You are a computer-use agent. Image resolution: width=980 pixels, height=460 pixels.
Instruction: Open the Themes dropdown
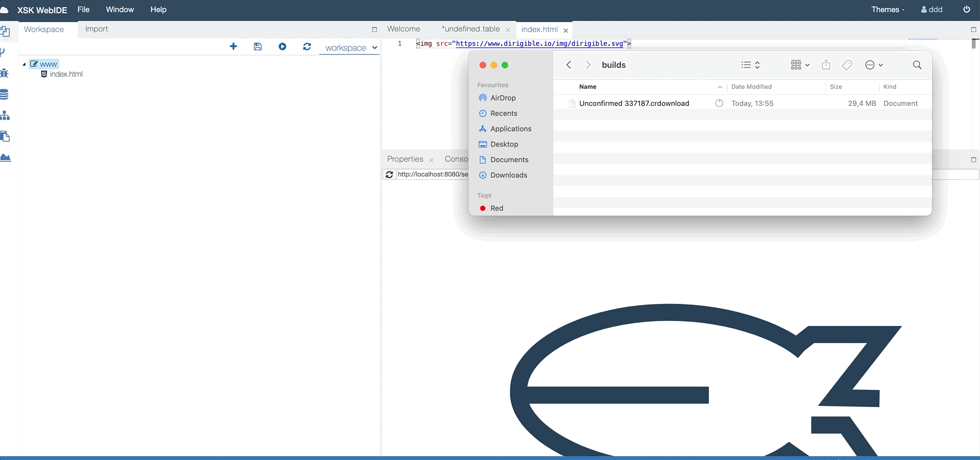pyautogui.click(x=887, y=9)
